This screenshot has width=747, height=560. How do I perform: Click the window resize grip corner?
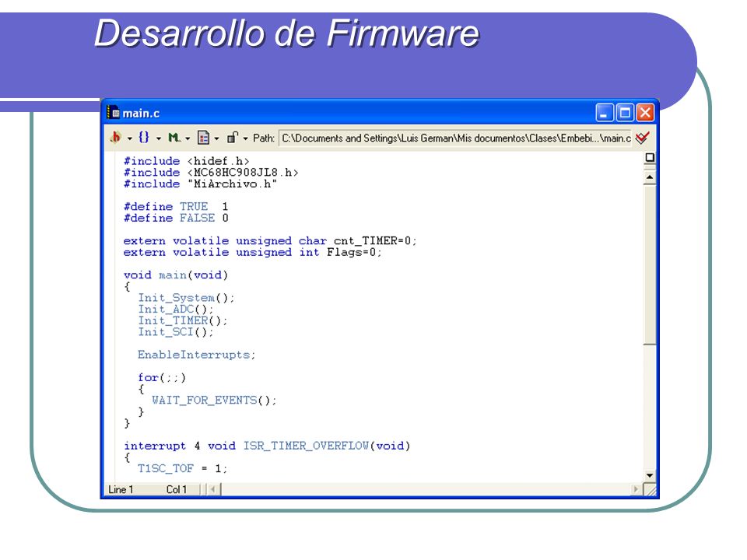[650, 489]
